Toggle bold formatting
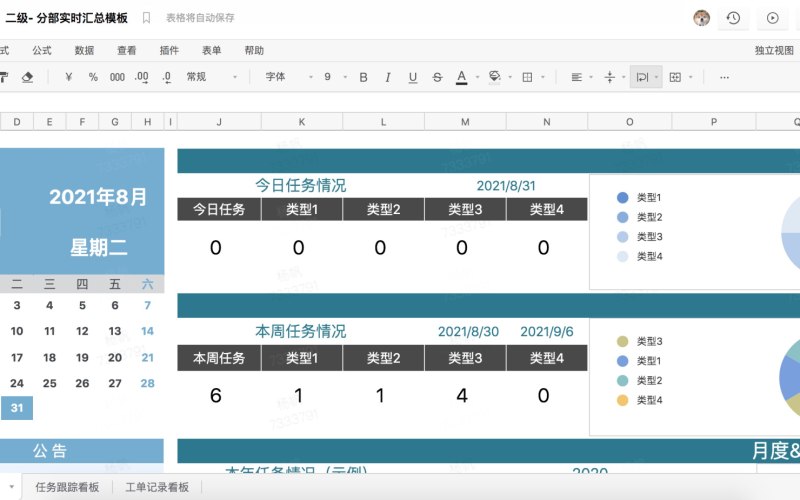Screen dimensions: 800x500 (363, 77)
